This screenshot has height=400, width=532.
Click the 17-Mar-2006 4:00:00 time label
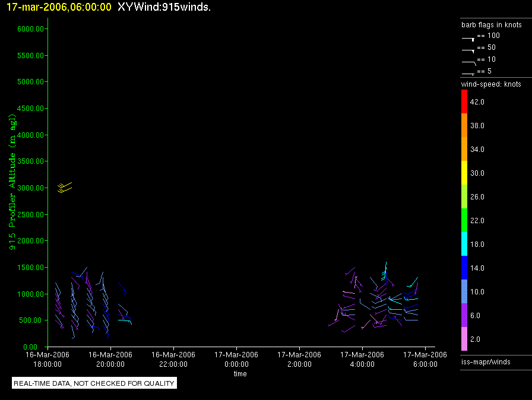click(x=362, y=359)
